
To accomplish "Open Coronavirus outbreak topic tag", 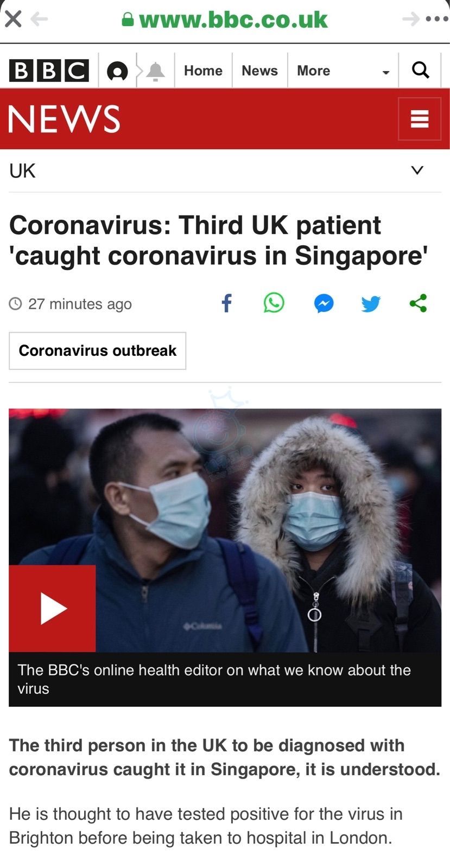I will point(97,350).
